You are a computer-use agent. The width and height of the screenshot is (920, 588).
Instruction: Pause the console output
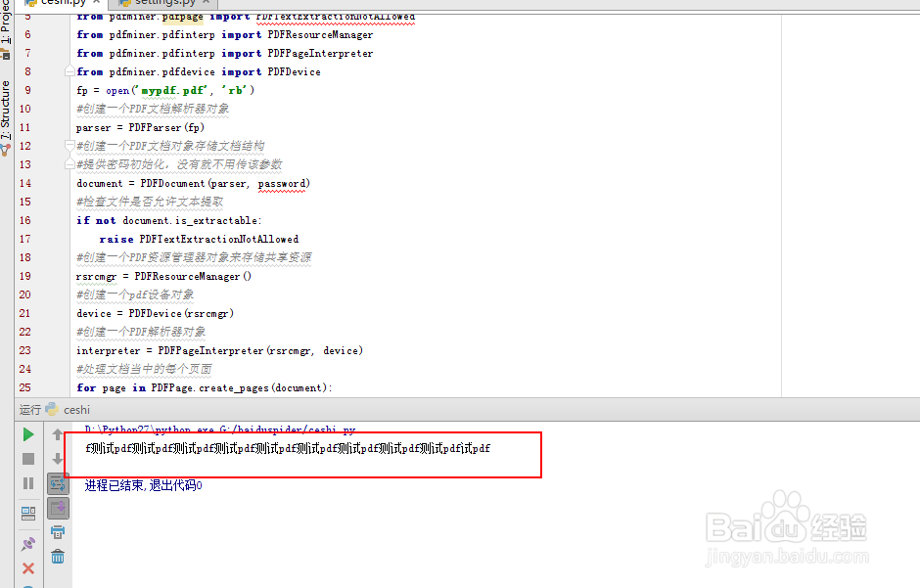pyautogui.click(x=28, y=482)
